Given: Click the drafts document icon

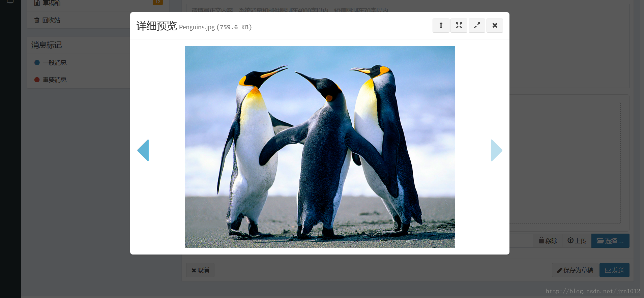Looking at the screenshot, I should 37,3.
